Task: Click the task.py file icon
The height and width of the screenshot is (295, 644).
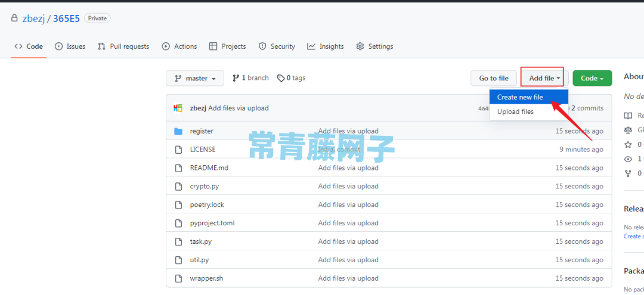Action: [x=178, y=242]
